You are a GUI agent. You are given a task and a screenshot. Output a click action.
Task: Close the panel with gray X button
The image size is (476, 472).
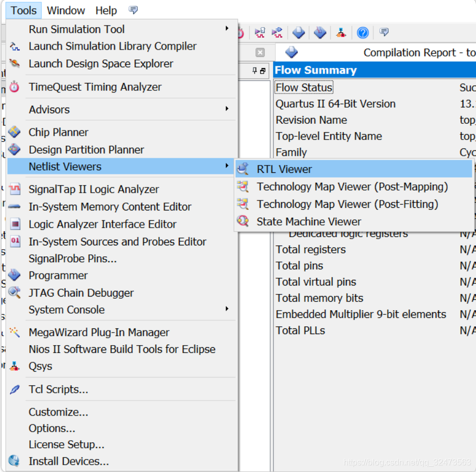point(260,53)
